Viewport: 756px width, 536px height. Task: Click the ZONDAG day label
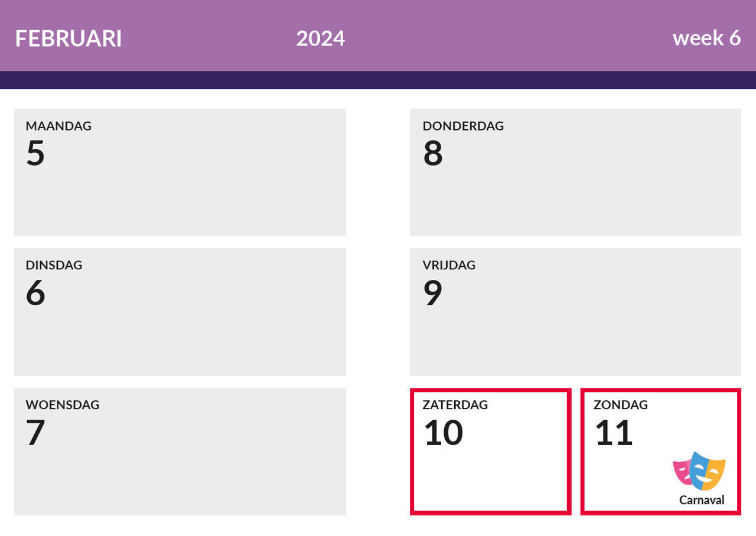621,405
